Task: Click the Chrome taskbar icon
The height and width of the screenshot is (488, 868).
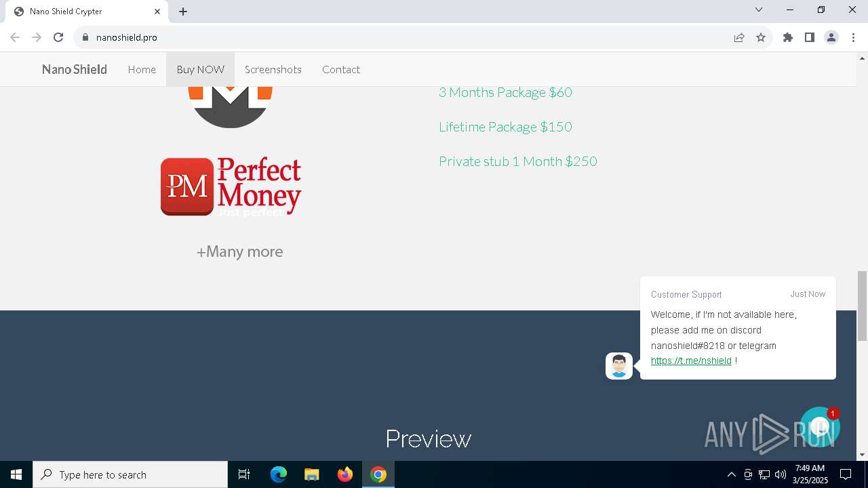Action: [x=378, y=474]
